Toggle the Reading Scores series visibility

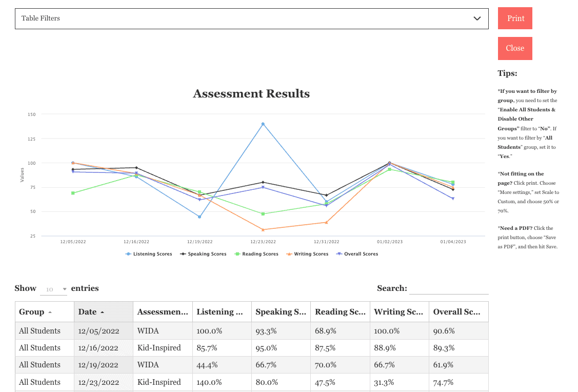tap(256, 253)
